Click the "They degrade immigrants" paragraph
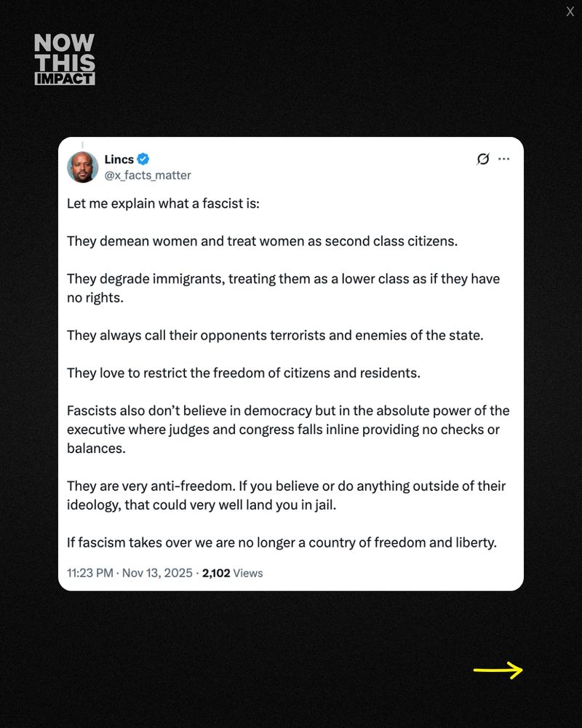This screenshot has height=728, width=582. click(283, 288)
